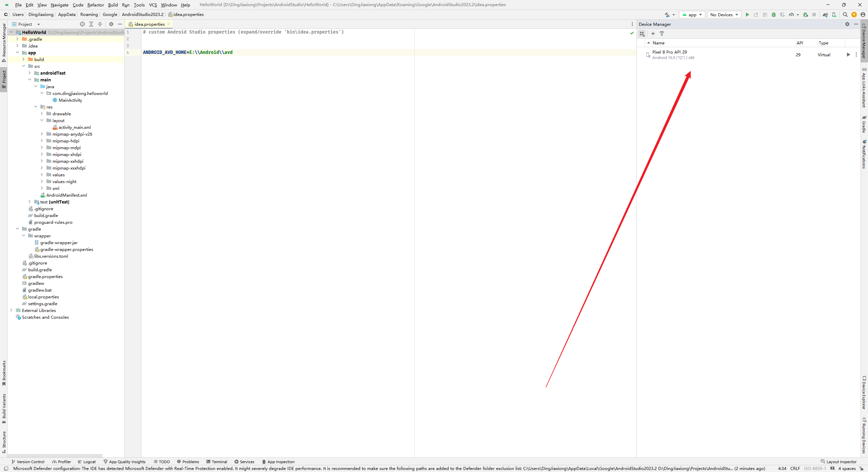Click the Problems tab in bottom bar
Viewport: 868px width, 472px height.
(x=190, y=461)
